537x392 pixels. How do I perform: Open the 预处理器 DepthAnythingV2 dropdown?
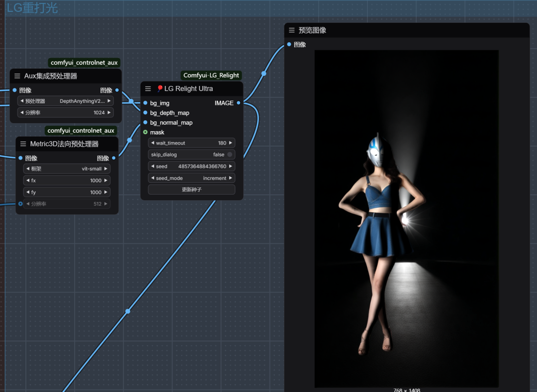click(66, 101)
